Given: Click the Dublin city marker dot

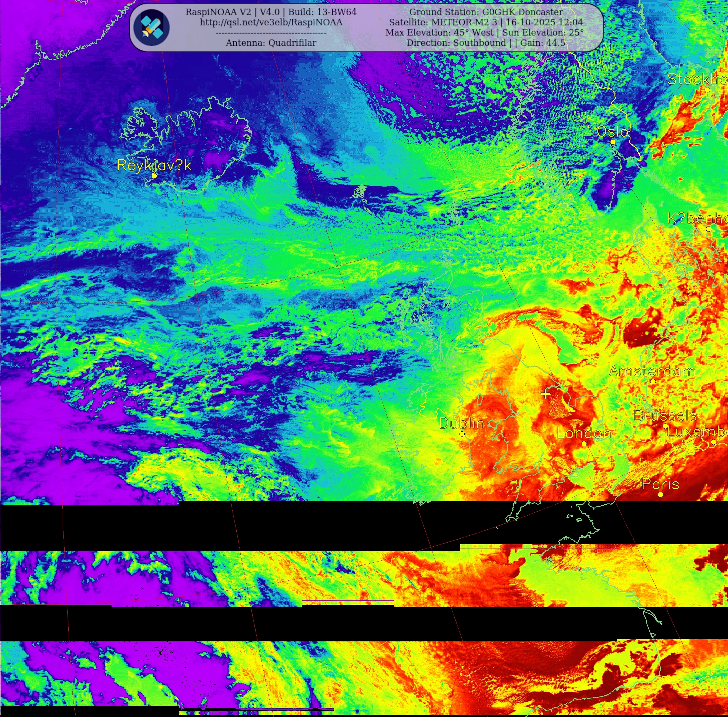Looking at the screenshot, I should click(x=462, y=434).
